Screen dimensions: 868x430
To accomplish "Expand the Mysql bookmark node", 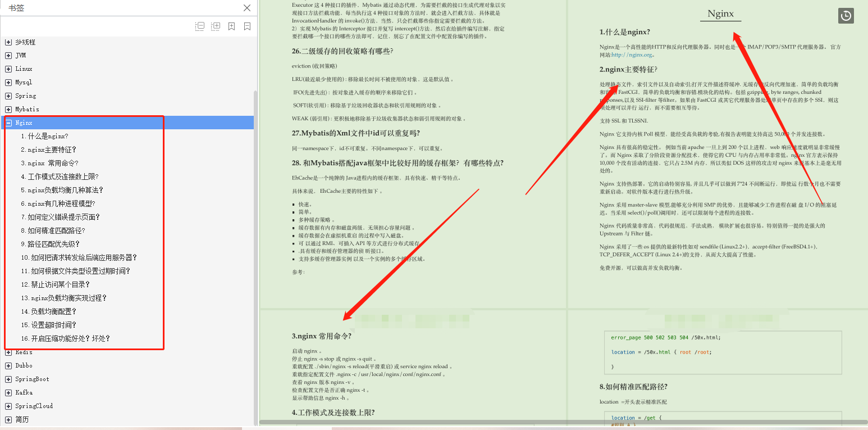I will pos(8,82).
